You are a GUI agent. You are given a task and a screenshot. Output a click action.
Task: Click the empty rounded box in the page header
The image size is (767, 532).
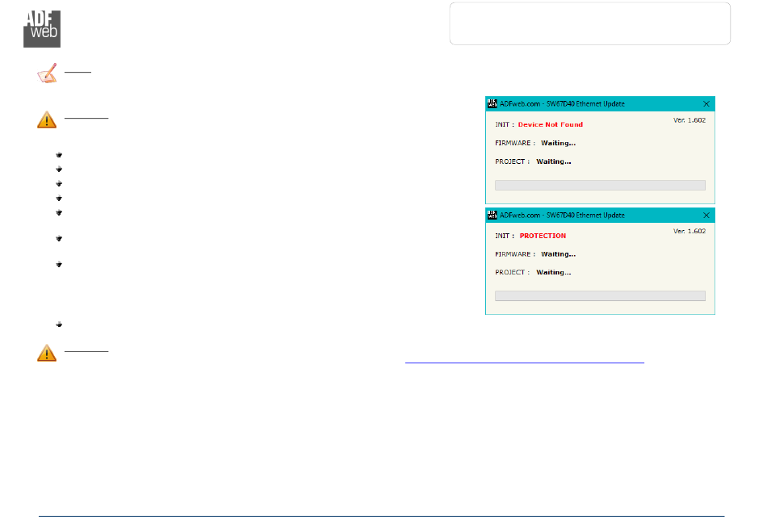pos(590,23)
